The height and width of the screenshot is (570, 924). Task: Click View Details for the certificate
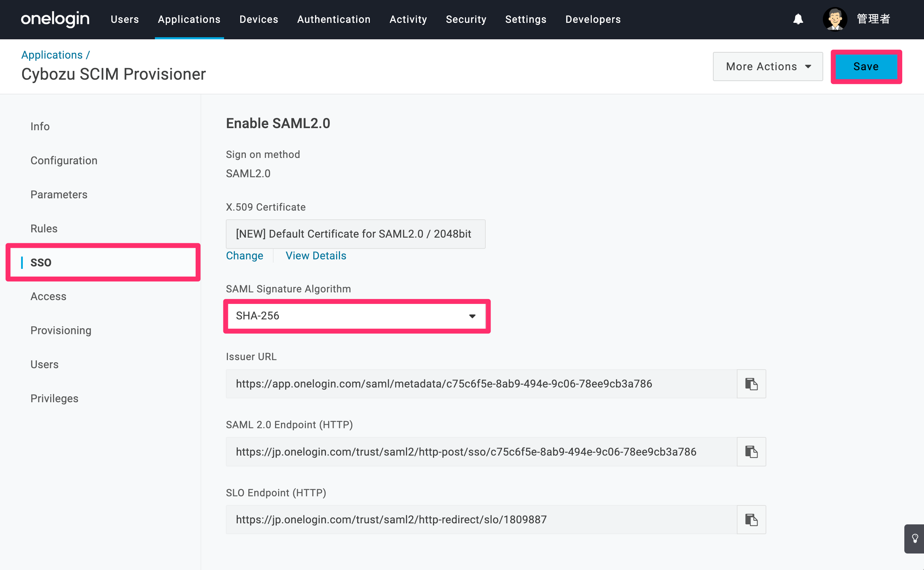pos(316,256)
